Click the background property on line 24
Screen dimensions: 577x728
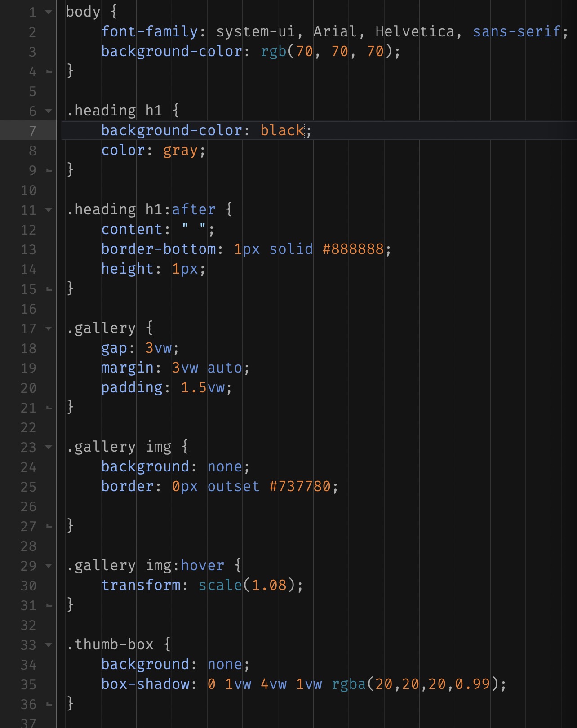(146, 466)
